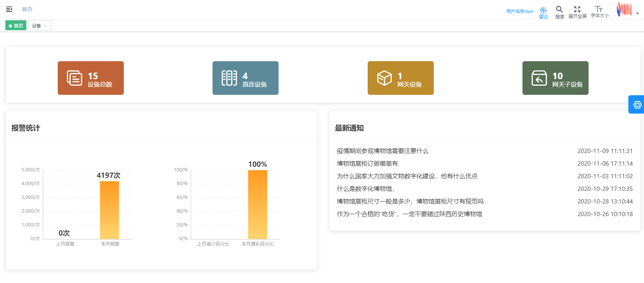Click 用户名称:test label
The height and width of the screenshot is (283, 644).
pyautogui.click(x=519, y=11)
